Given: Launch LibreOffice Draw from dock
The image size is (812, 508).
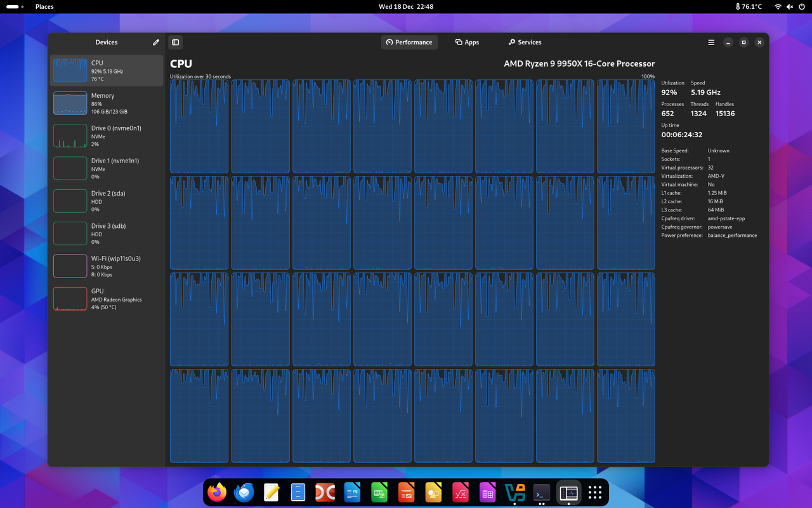Looking at the screenshot, I should 433,492.
